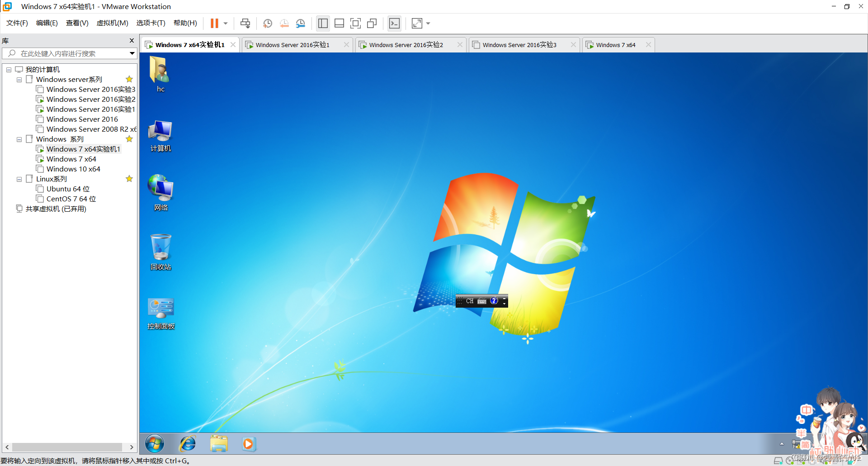Image resolution: width=868 pixels, height=466 pixels.
Task: Open the 编辑(E) menu
Action: point(47,23)
